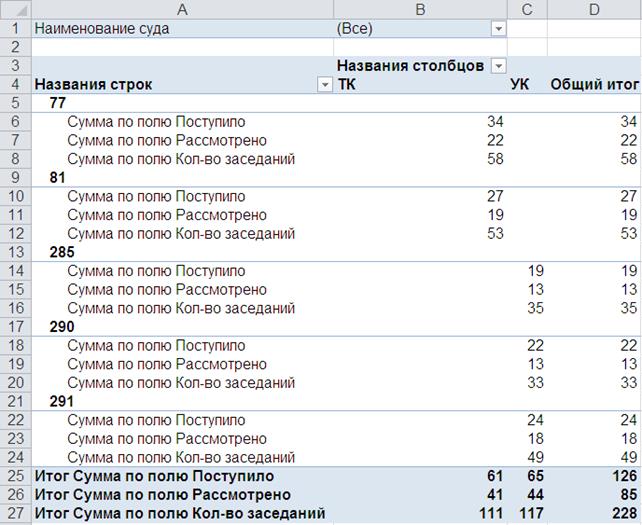This screenshot has height=525, width=642.
Task: Click the Наименование суда cell
Action: pyautogui.click(x=183, y=29)
